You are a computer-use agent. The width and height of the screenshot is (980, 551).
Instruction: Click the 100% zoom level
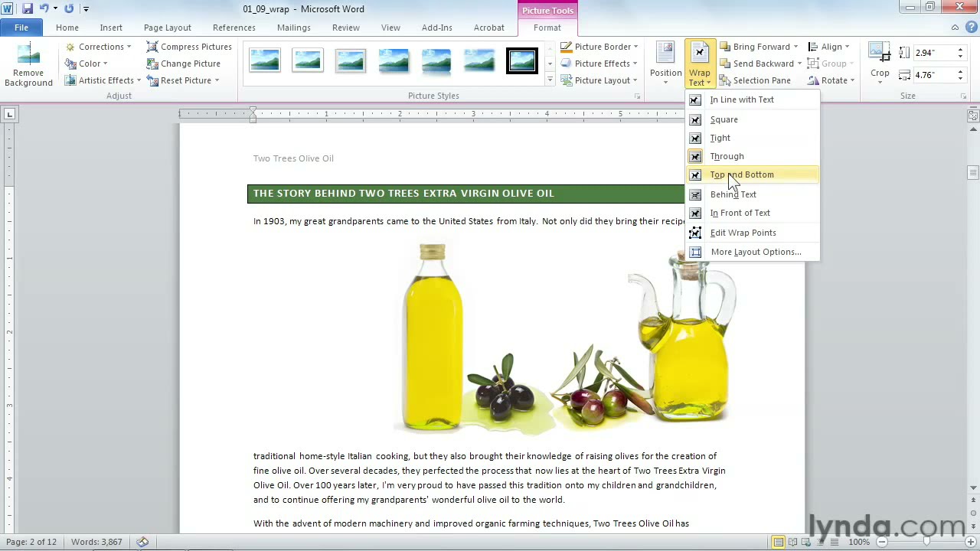tap(858, 542)
